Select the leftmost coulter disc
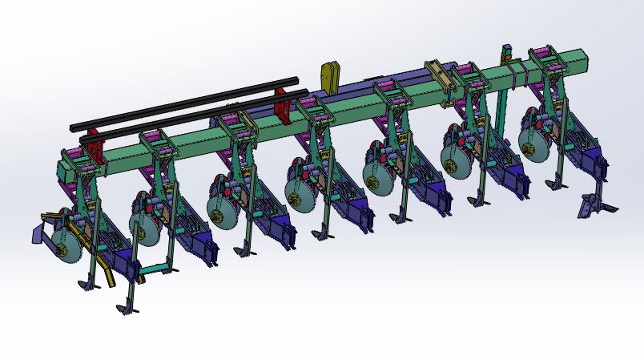The width and height of the screenshot is (644, 360). click(x=66, y=246)
